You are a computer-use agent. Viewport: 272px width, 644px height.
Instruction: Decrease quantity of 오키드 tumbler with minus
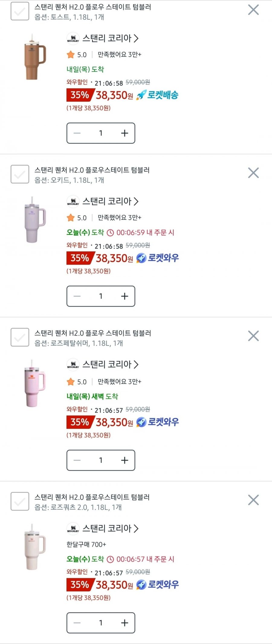tap(77, 296)
